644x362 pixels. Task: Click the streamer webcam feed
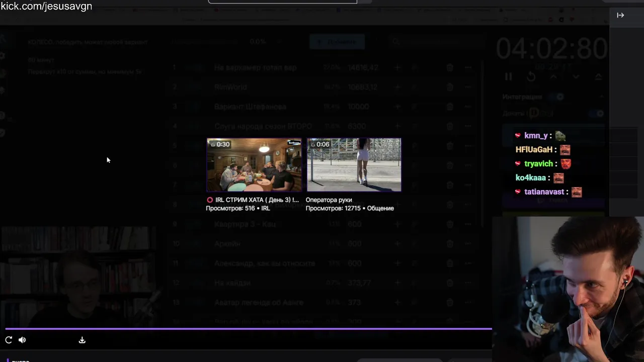568,289
